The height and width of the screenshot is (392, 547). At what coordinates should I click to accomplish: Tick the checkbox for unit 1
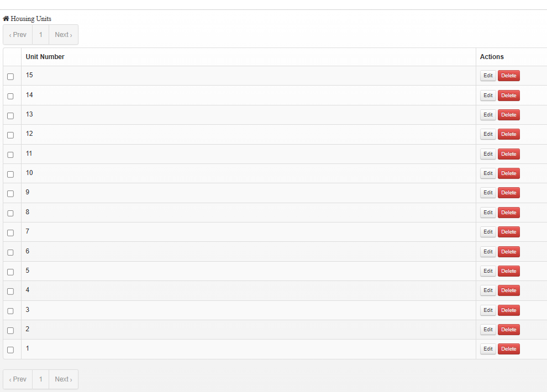(10, 349)
